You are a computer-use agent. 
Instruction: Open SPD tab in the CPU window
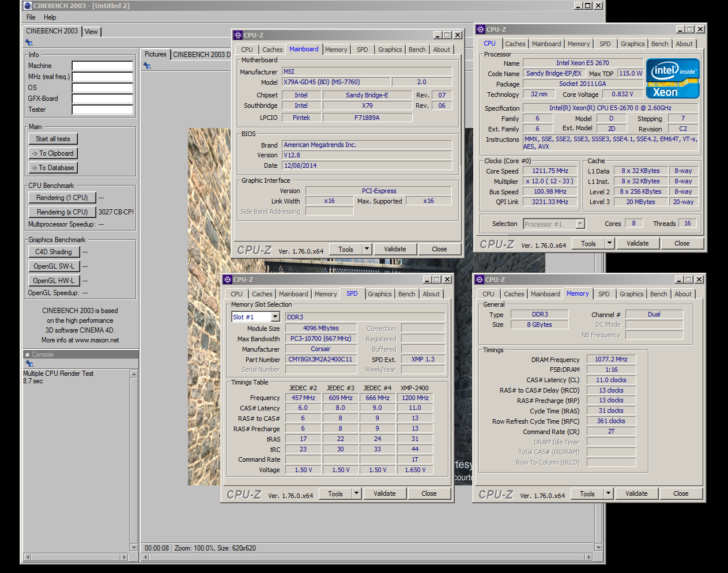coord(605,44)
